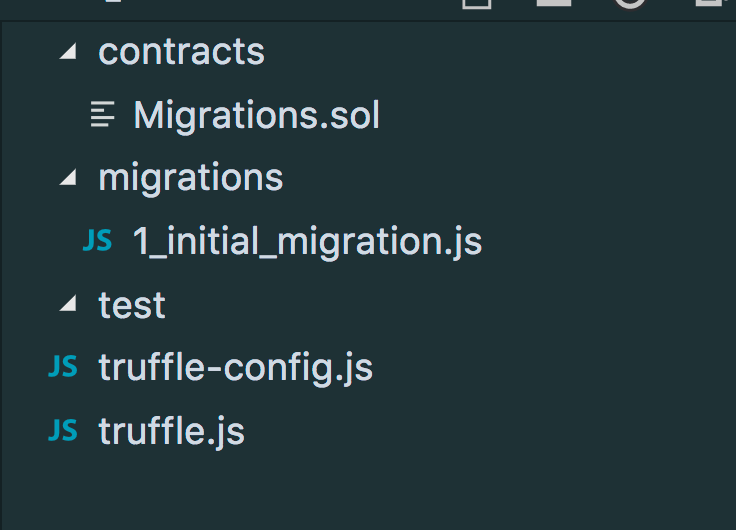Click the New File icon in explorer header
This screenshot has height=530, width=736.
pos(477,3)
